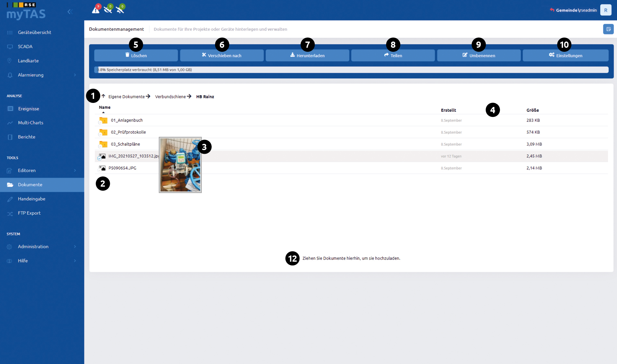Image resolution: width=617 pixels, height=364 pixels.
Task: Go up one folder with arrow icon
Action: click(103, 96)
